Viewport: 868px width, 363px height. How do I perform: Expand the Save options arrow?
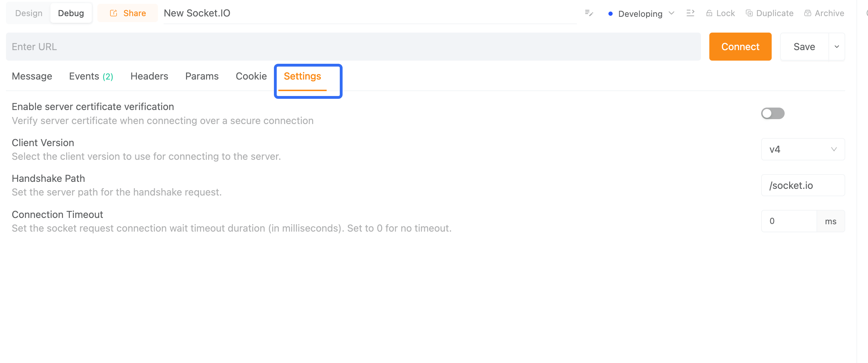[x=837, y=47]
